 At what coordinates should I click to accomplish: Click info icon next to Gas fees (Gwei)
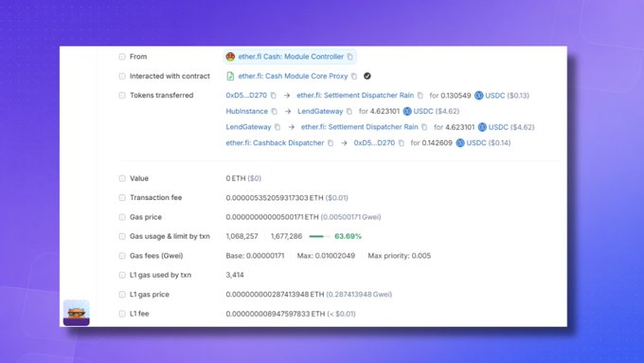(x=122, y=256)
